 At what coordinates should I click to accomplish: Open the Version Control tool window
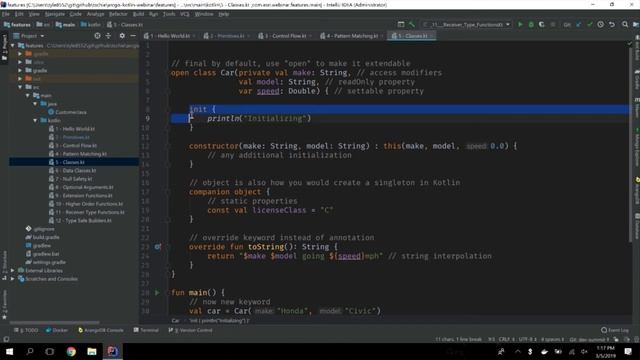coord(191,330)
